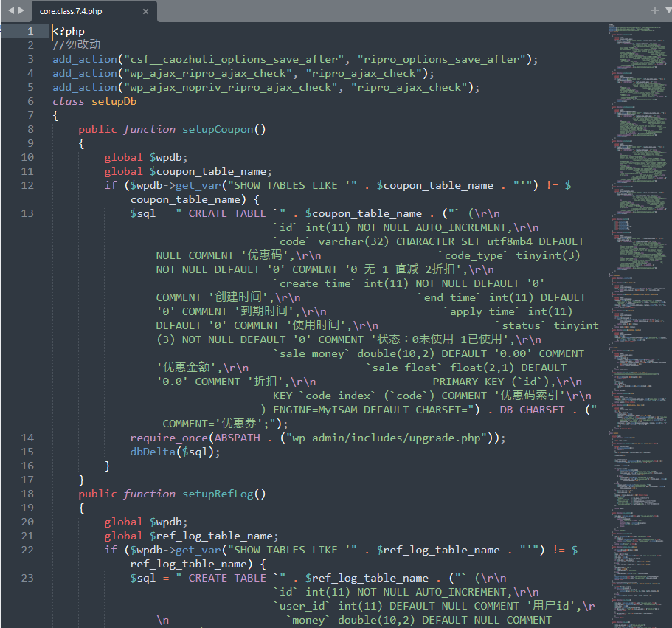Go to next tab with right arrow
This screenshot has width=672, height=628.
(x=21, y=10)
